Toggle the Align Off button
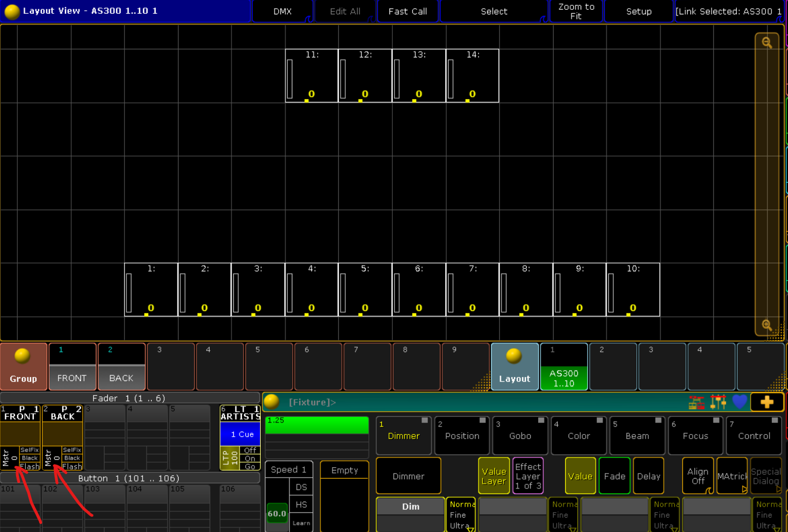 click(698, 476)
